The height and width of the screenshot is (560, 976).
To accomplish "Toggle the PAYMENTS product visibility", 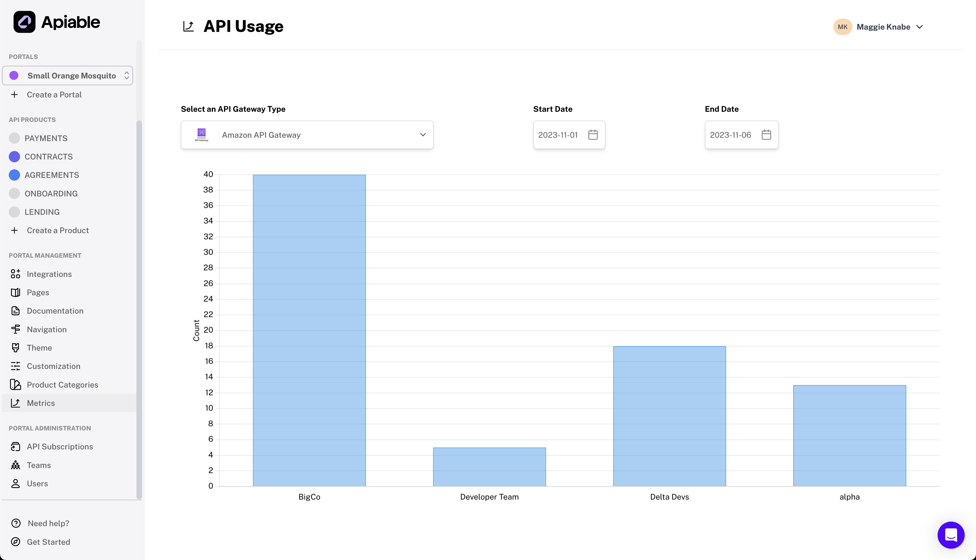I will 14,138.
